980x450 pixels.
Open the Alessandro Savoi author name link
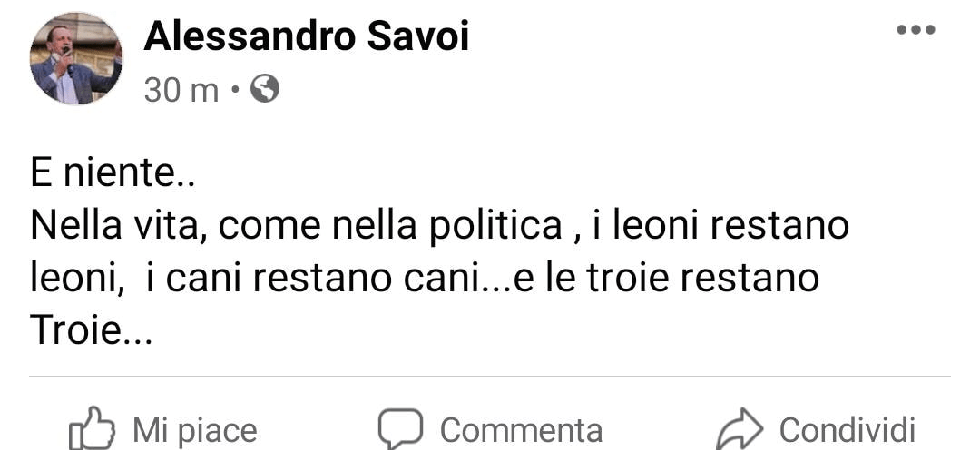[306, 37]
